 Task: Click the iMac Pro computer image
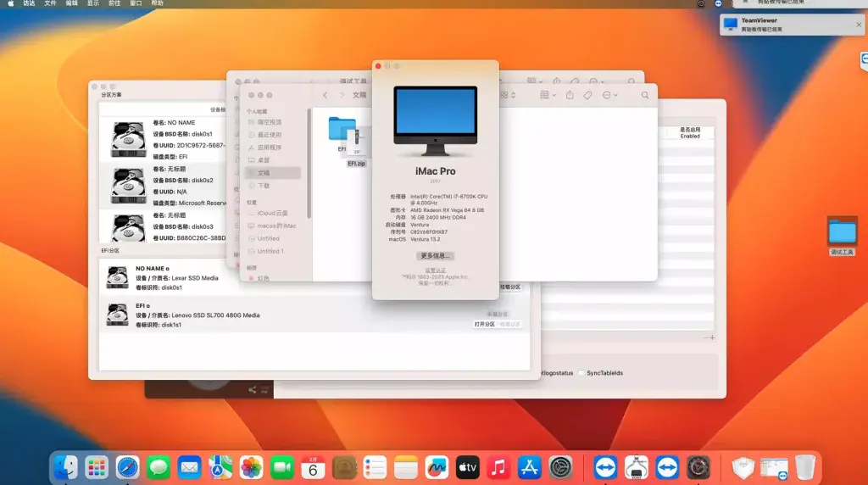[435, 120]
